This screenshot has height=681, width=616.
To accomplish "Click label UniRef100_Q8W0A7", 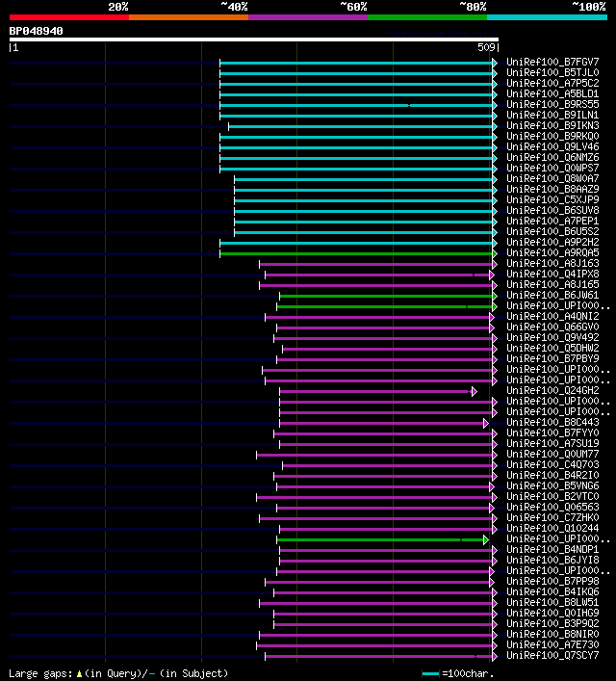I will click(552, 178).
